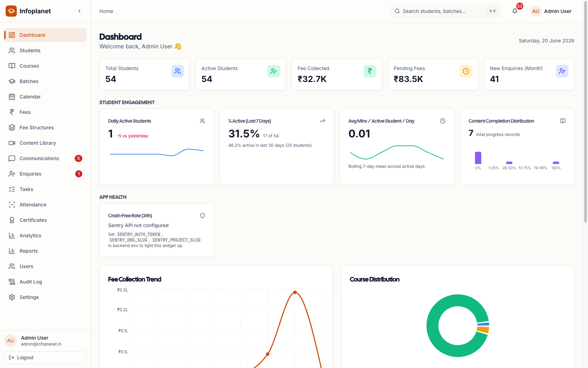Click the % Active trending-up icon
This screenshot has width=588, height=368.
322,121
